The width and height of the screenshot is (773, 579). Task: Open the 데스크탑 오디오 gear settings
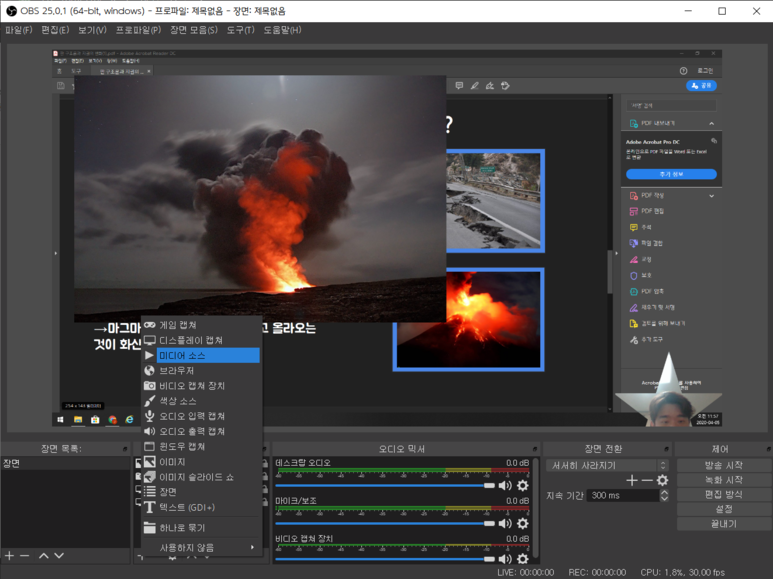523,486
